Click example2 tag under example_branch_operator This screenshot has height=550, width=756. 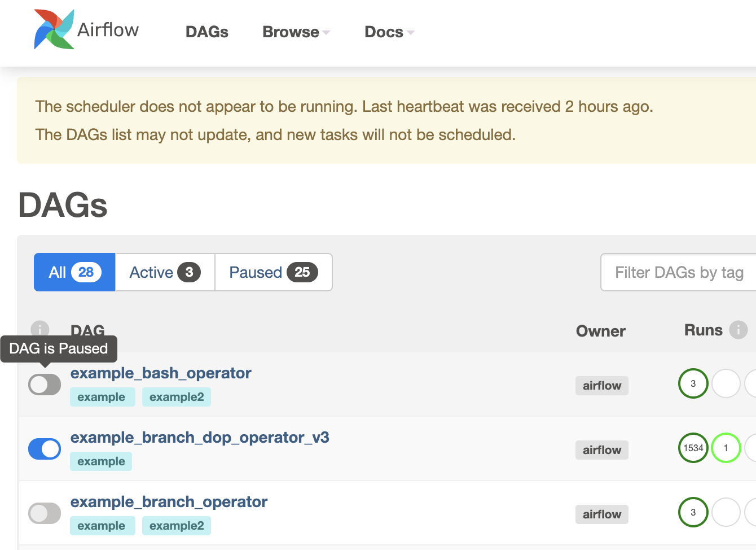point(177,526)
